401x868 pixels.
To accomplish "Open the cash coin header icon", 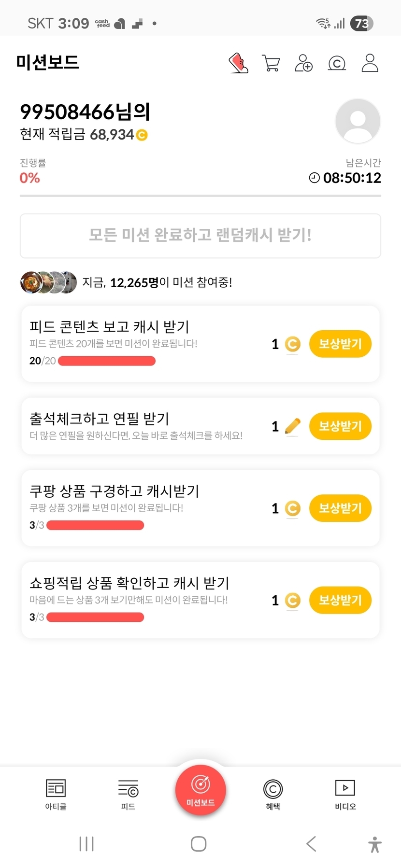I will tap(337, 63).
